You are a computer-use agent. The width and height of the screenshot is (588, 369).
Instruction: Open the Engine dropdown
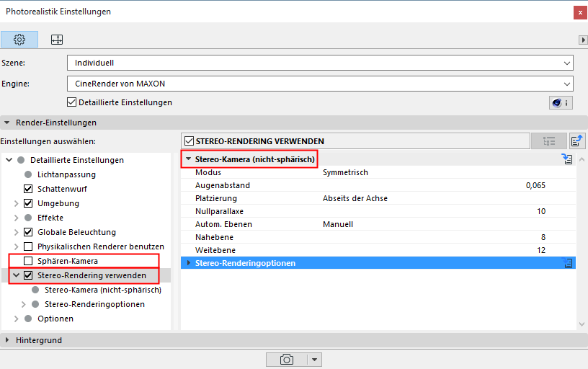click(320, 84)
